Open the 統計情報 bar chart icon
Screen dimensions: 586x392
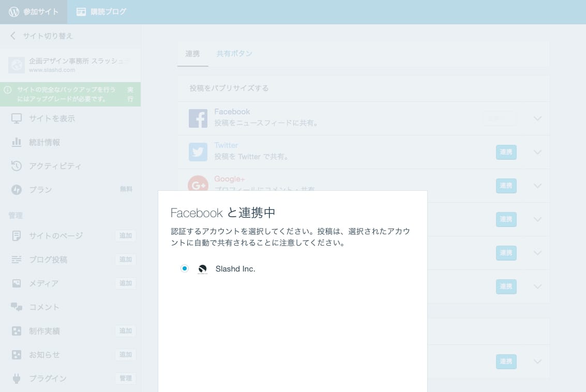tap(17, 142)
